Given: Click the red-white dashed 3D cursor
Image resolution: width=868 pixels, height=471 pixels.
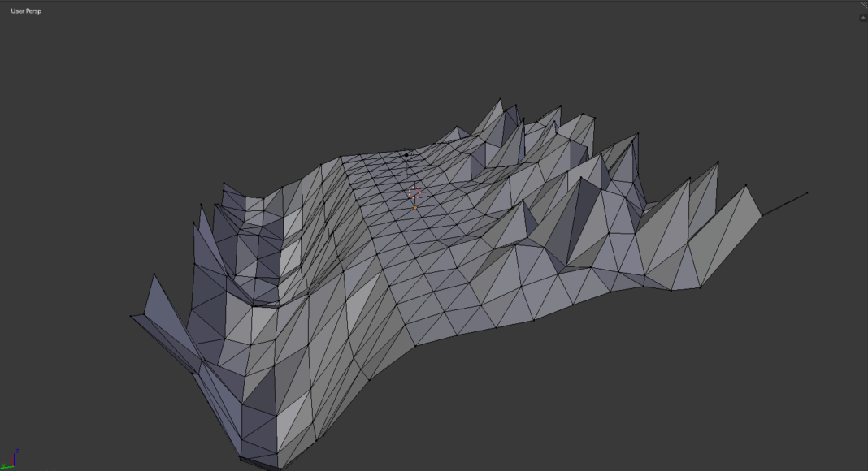Looking at the screenshot, I should (x=415, y=192).
